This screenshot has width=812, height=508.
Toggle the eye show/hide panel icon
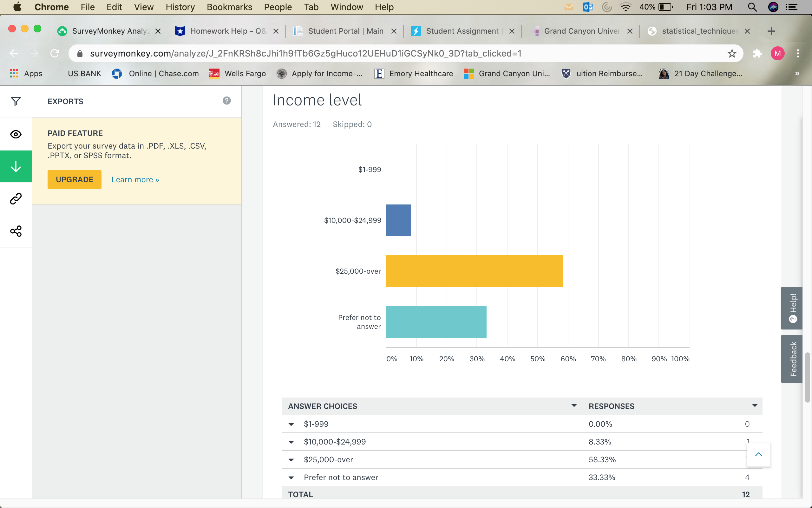click(16, 134)
